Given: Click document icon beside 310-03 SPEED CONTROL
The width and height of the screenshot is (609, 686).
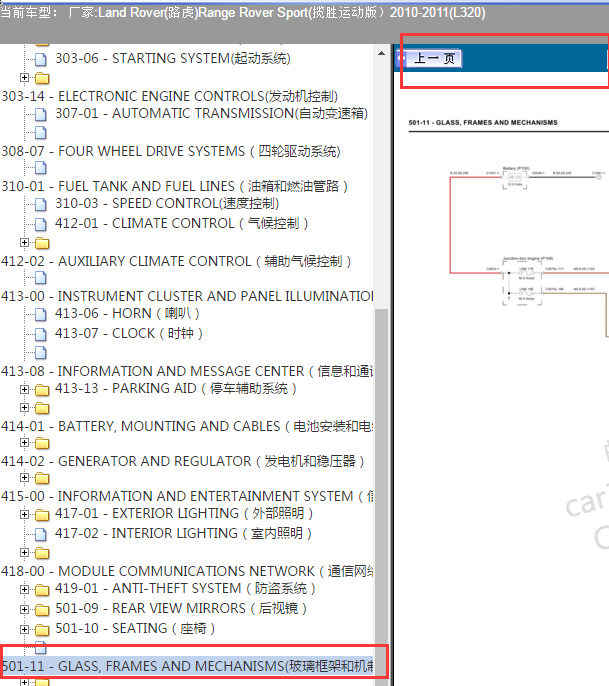Looking at the screenshot, I should 41,204.
